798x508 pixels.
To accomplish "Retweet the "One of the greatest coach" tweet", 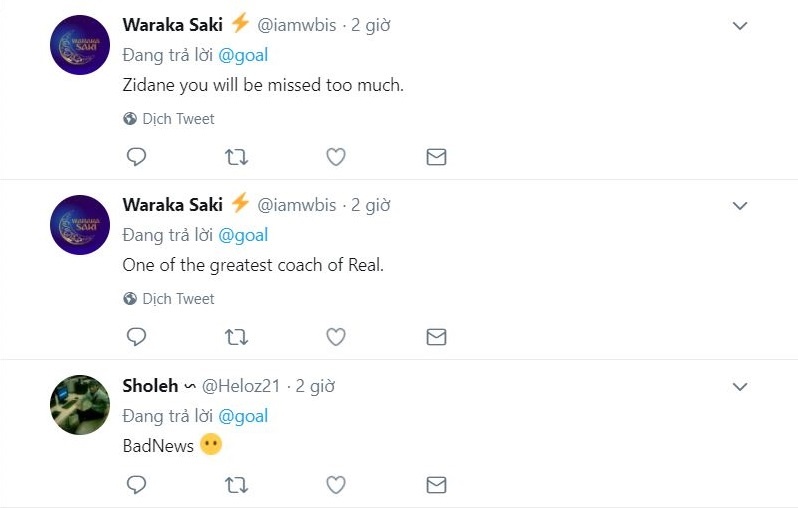I will point(237,337).
